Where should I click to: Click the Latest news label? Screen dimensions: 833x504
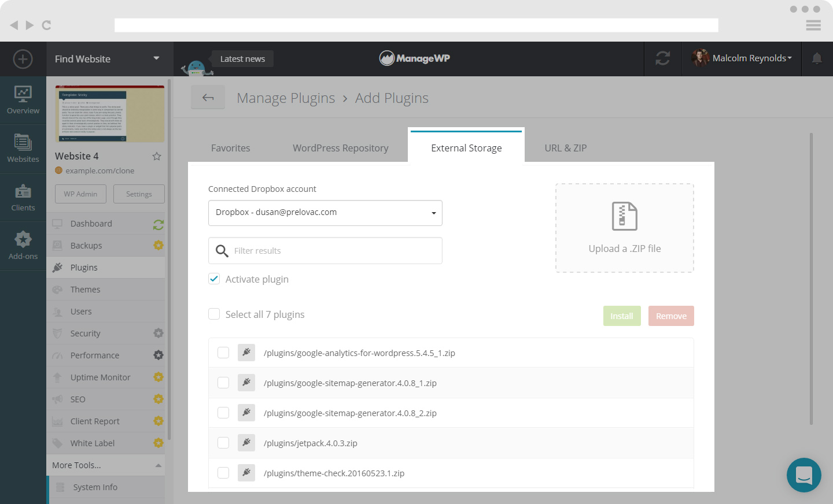click(242, 58)
